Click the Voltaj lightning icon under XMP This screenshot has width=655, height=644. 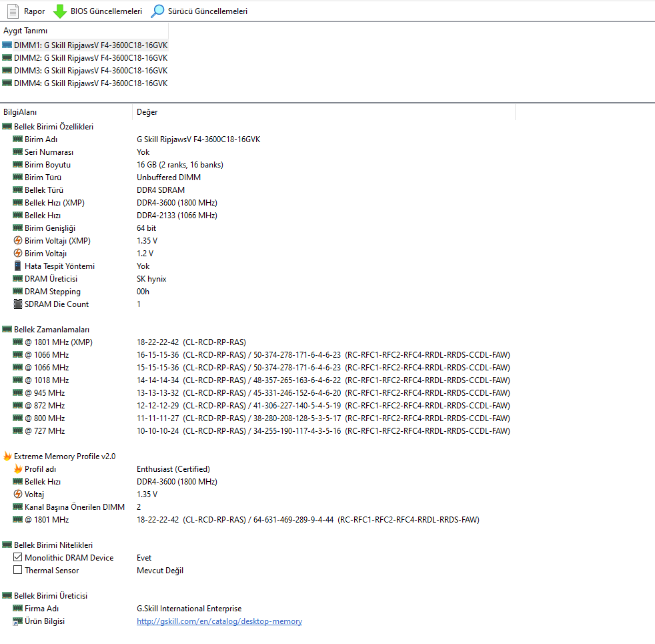(x=17, y=494)
